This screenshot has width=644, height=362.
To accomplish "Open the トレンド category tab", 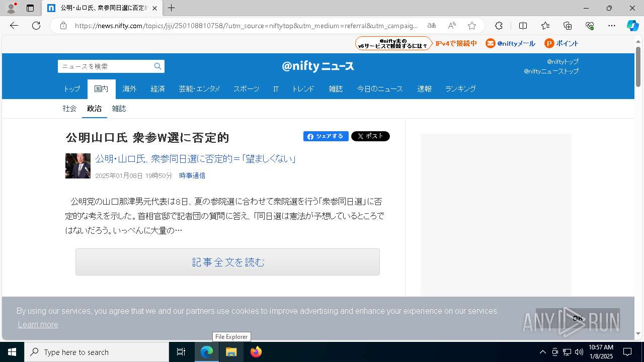I will click(303, 89).
